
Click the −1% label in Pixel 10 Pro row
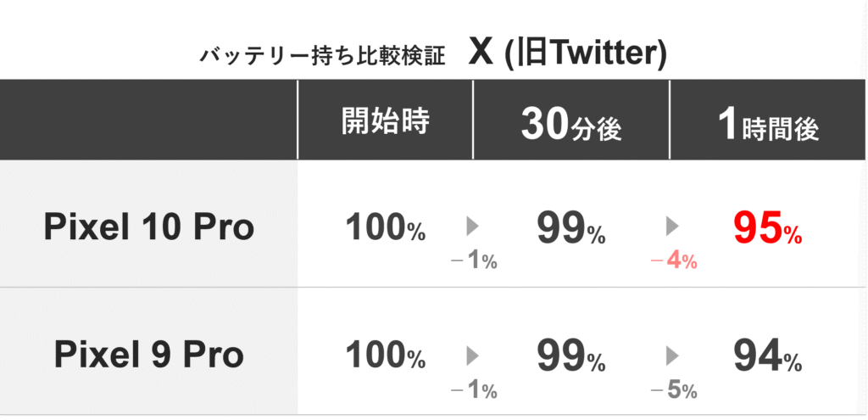[473, 262]
